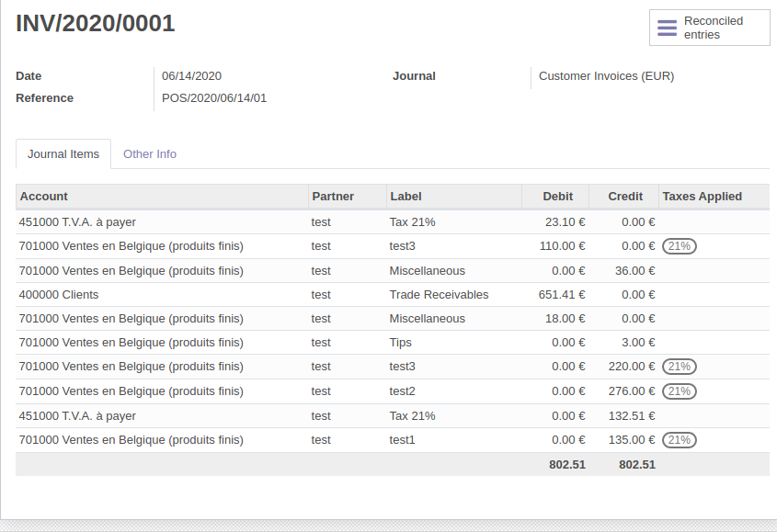The image size is (777, 532).
Task: Click the POS/2020/06/14/01 reference value
Action: (214, 98)
